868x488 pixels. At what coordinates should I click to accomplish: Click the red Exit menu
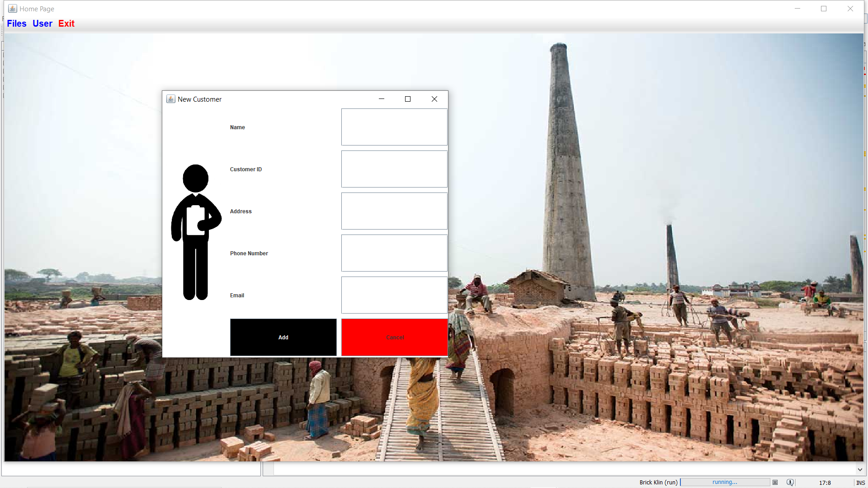(x=66, y=23)
